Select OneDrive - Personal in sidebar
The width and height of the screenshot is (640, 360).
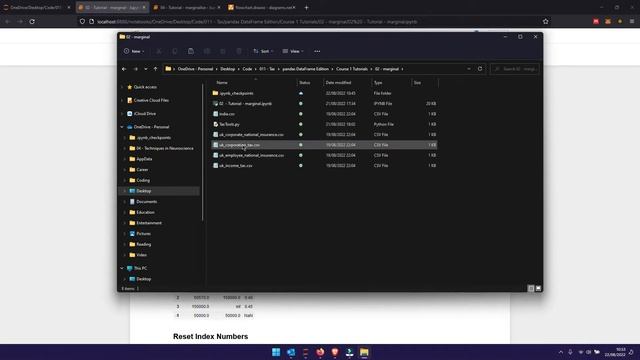151,127
